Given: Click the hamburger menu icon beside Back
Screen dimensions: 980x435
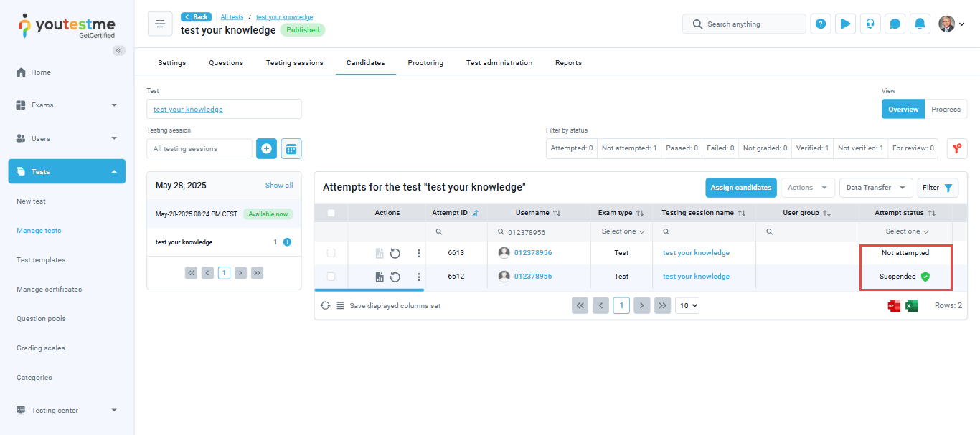Looking at the screenshot, I should (x=160, y=24).
